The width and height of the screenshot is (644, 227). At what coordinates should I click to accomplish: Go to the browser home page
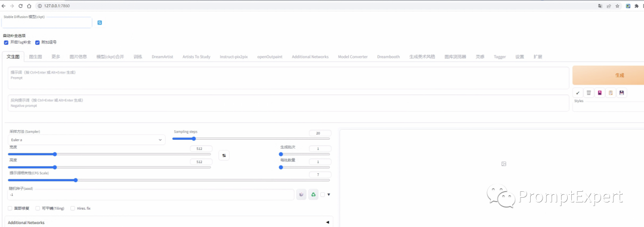[x=29, y=6]
